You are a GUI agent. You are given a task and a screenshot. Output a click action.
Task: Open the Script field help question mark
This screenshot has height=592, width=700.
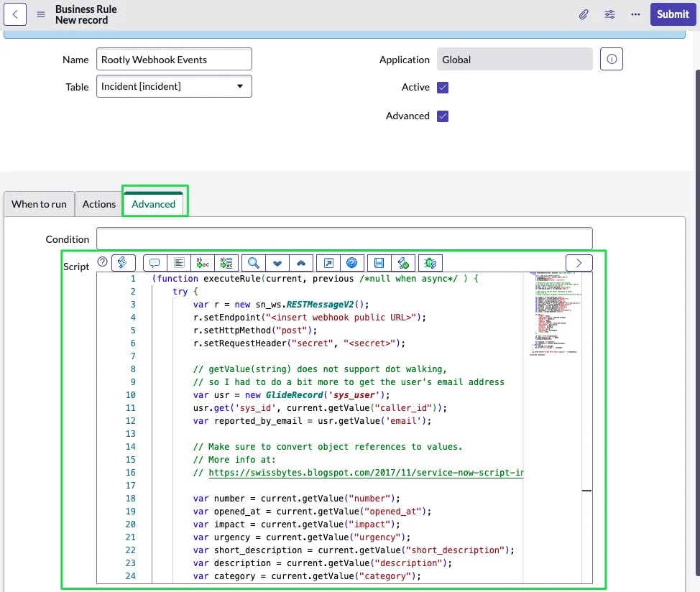coord(102,262)
